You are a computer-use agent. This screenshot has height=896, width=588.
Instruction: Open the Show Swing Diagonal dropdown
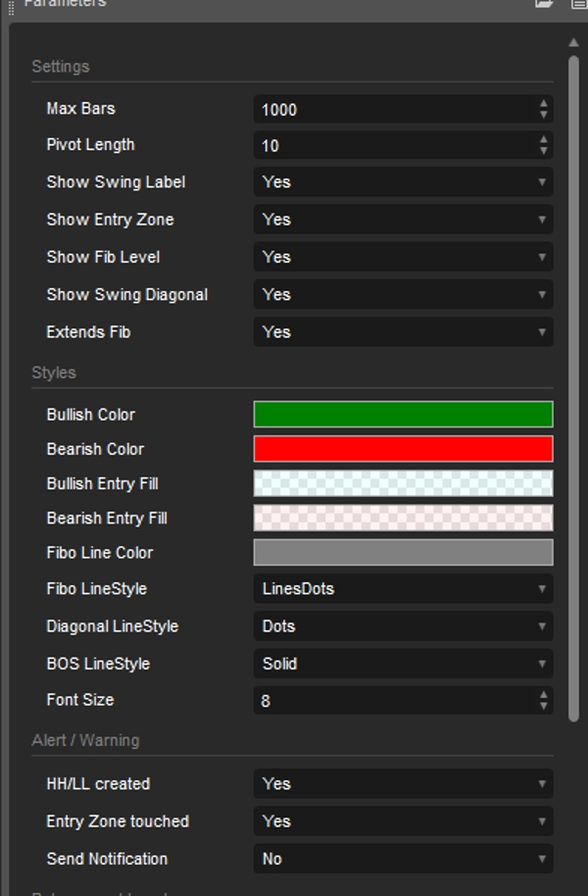click(404, 295)
